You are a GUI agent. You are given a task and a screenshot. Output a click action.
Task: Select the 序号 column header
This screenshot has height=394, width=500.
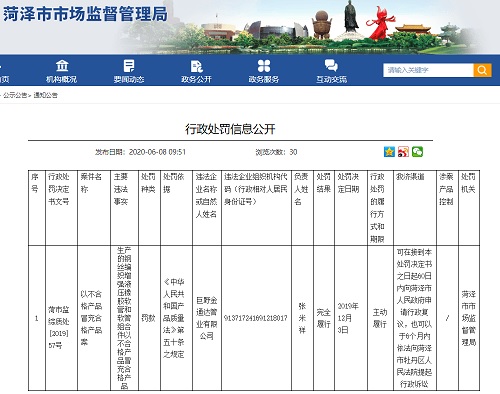[37, 208]
